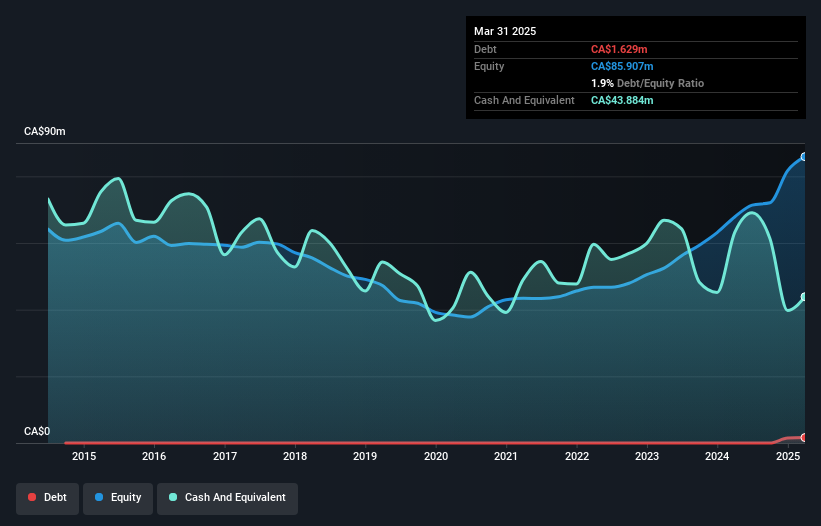
Task: Click the 2023 x-axis label
Action: [647, 456]
